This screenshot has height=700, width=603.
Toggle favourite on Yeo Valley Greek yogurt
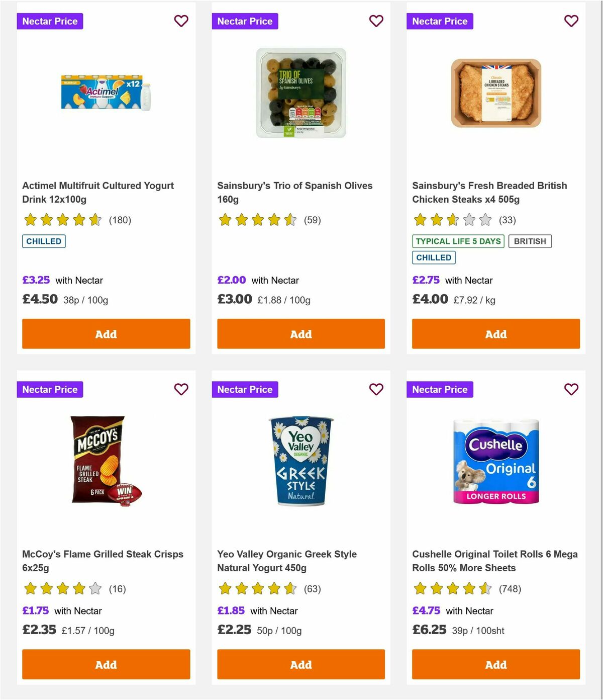click(x=376, y=389)
